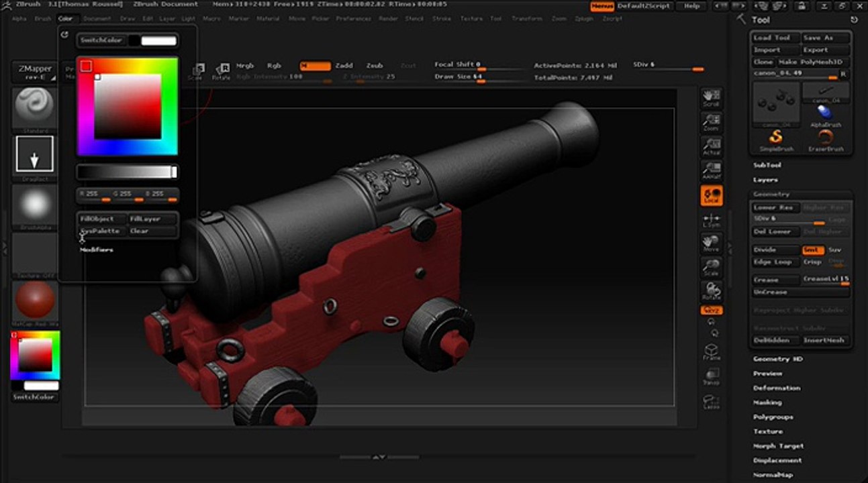Image resolution: width=868 pixels, height=483 pixels.
Task: Click the Frame mesh icon
Action: point(711,352)
